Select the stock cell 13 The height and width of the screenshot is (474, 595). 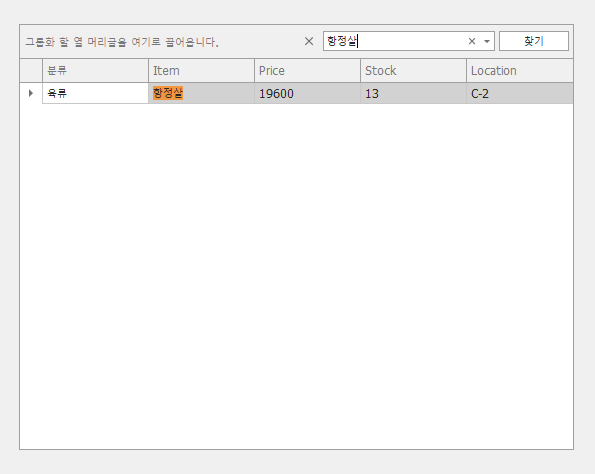(413, 93)
